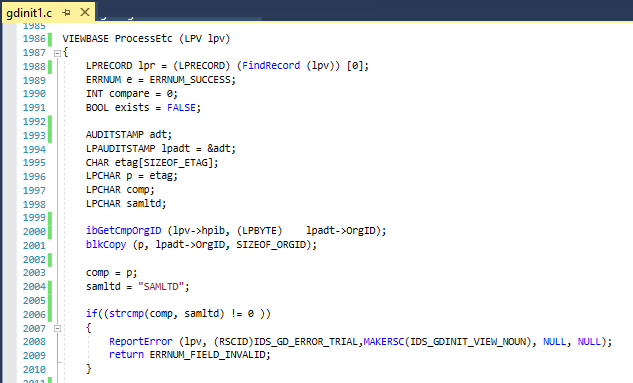The width and height of the screenshot is (633, 383).
Task: Click IDS_GDINIT_VIEW_NOUN identifier
Action: tap(468, 342)
